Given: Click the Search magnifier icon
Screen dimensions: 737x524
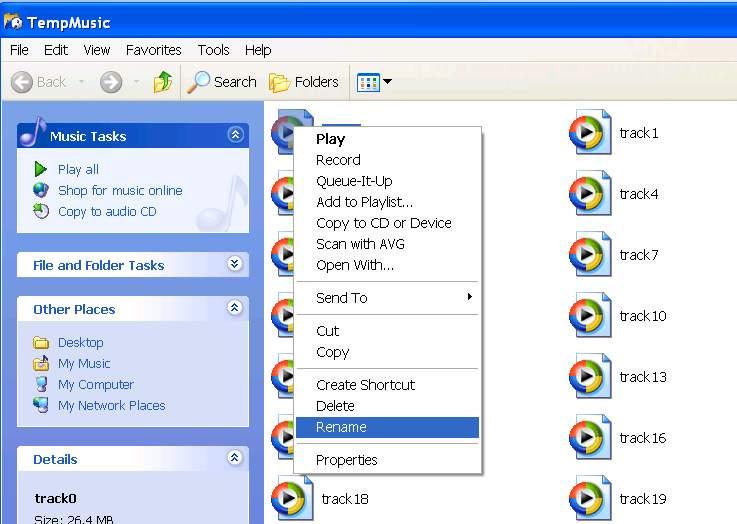Looking at the screenshot, I should click(x=200, y=82).
